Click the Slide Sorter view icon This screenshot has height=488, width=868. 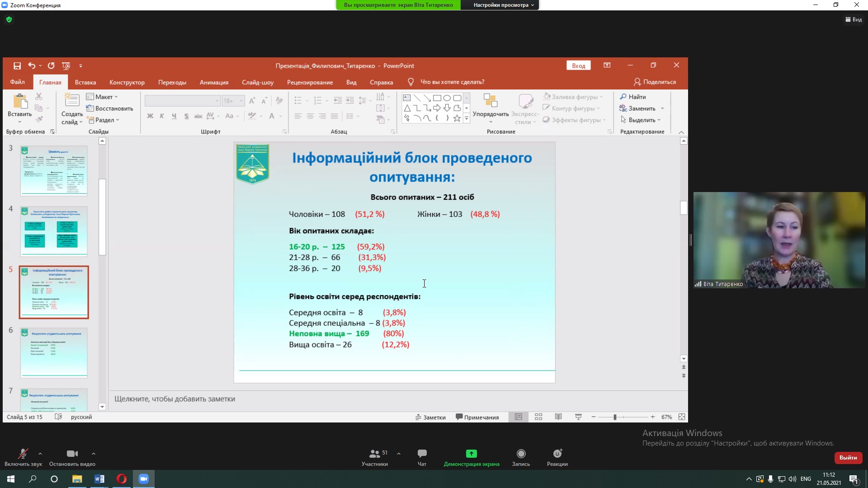[538, 417]
